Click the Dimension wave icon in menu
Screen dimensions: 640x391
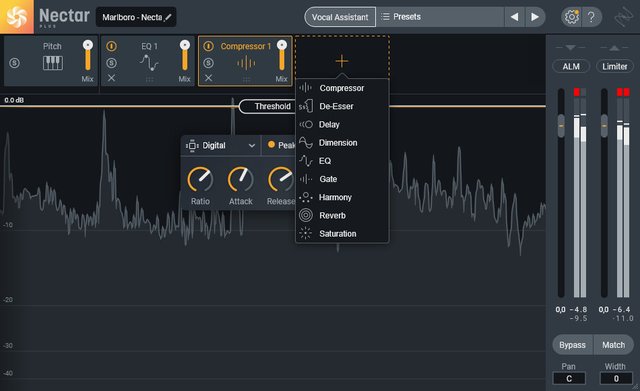click(306, 143)
